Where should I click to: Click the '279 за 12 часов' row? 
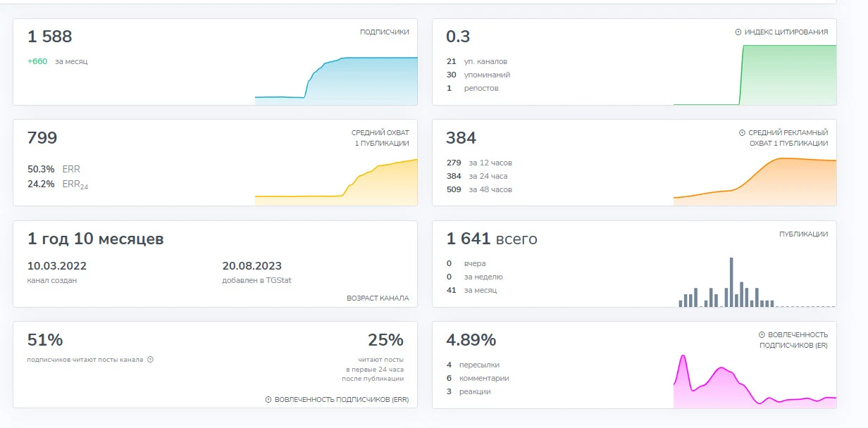click(x=479, y=163)
